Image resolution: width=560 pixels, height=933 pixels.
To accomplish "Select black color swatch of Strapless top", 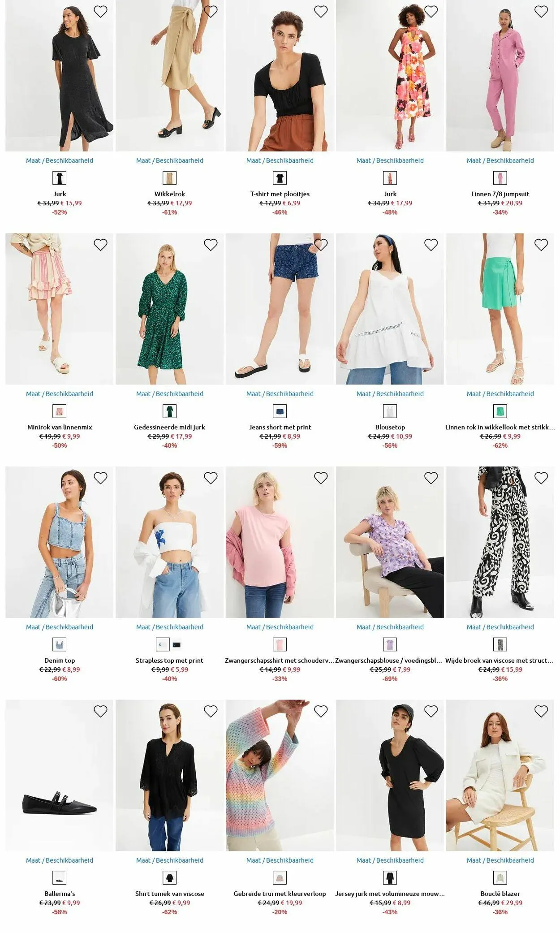I will pos(177,645).
